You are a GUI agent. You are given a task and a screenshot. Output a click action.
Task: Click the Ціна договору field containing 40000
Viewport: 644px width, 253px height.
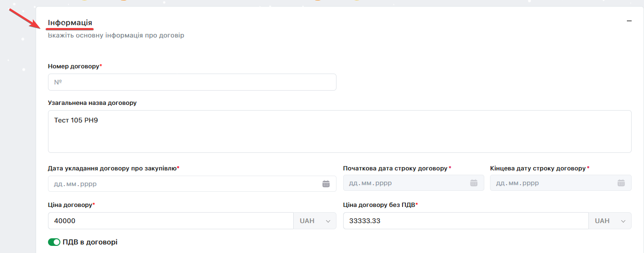171,221
